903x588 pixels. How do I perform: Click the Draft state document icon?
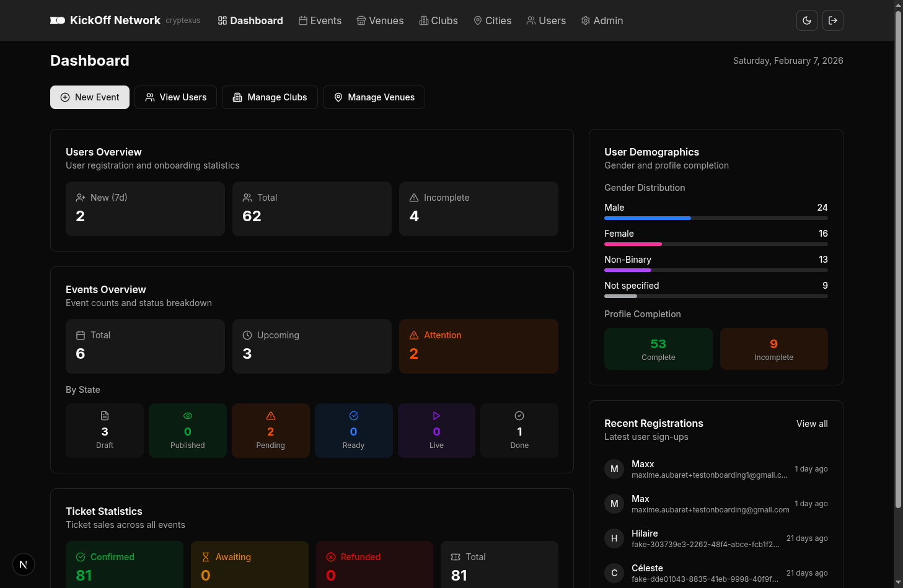(x=105, y=416)
